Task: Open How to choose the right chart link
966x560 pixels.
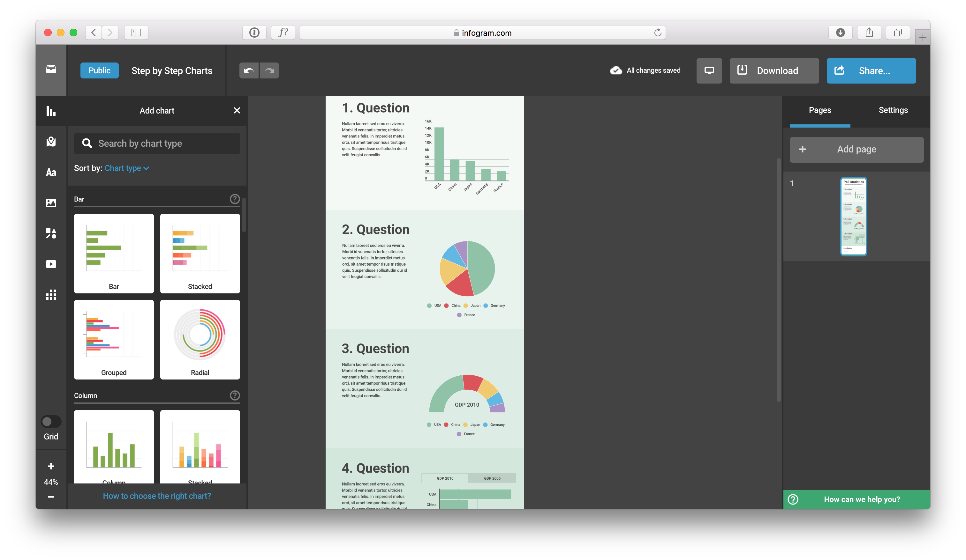Action: (x=157, y=496)
